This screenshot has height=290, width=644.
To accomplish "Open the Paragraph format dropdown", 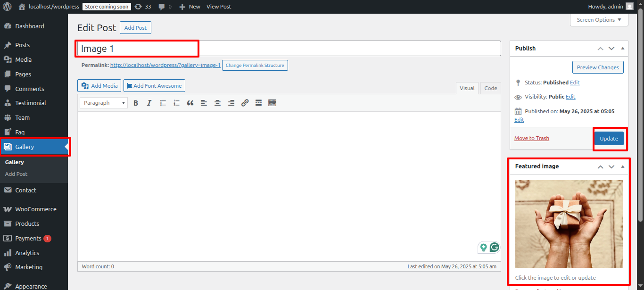I will (x=104, y=103).
